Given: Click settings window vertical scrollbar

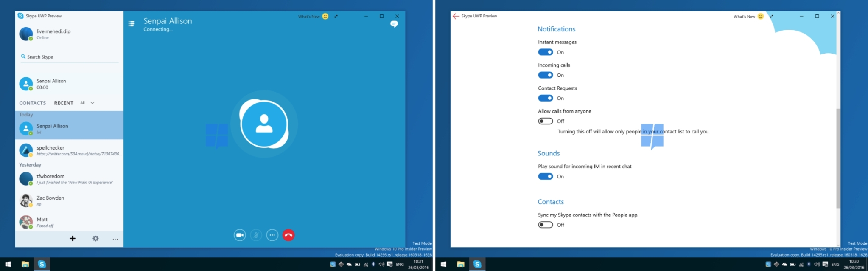Looking at the screenshot, I should pos(838,158).
